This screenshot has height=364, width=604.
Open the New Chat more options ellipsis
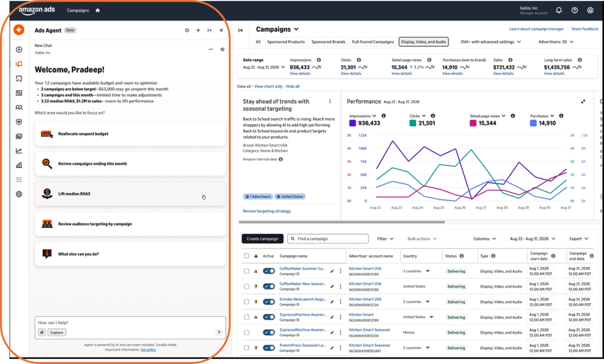pyautogui.click(x=211, y=49)
